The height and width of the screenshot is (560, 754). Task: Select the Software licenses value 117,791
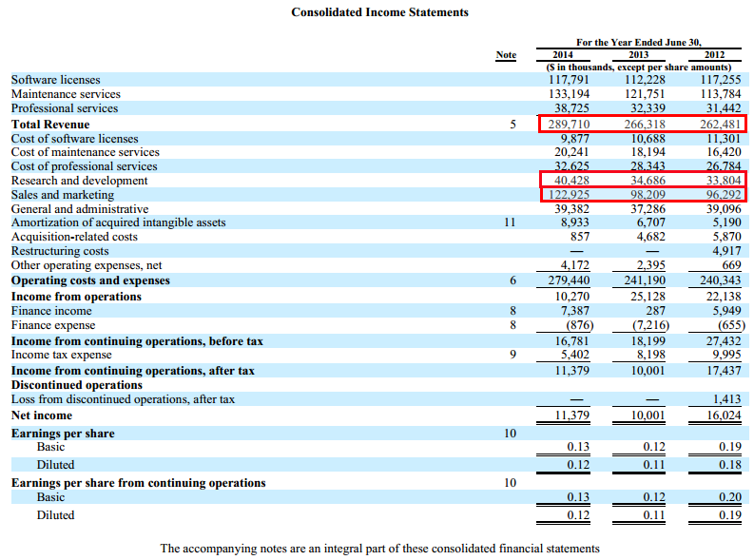[x=569, y=80]
